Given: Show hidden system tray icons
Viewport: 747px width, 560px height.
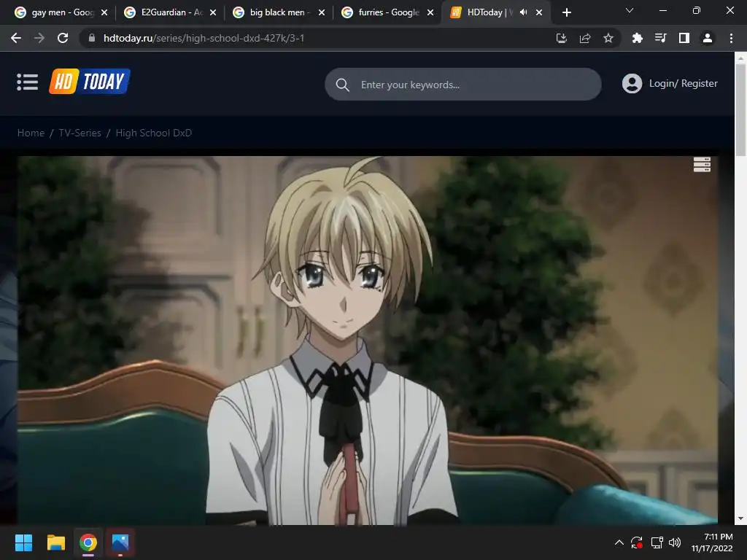Looking at the screenshot, I should [x=619, y=542].
